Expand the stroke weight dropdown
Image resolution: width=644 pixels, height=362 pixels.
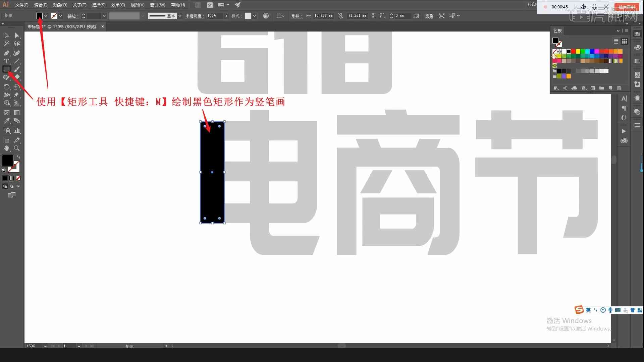[x=104, y=15]
